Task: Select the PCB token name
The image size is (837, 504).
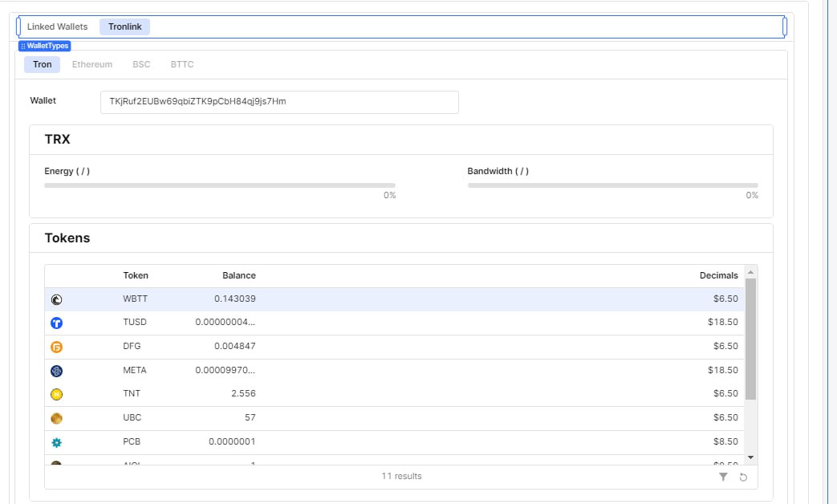Action: [x=132, y=442]
